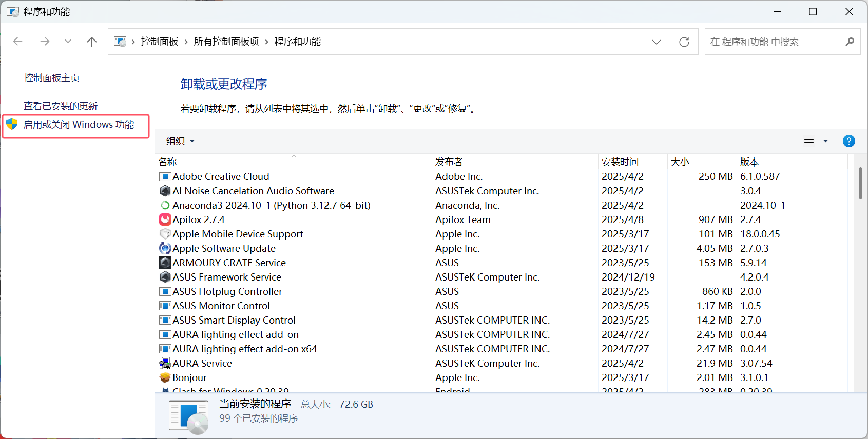Screen dimensions: 868x439
Task: Open the 组织 dropdown menu
Action: 180,141
